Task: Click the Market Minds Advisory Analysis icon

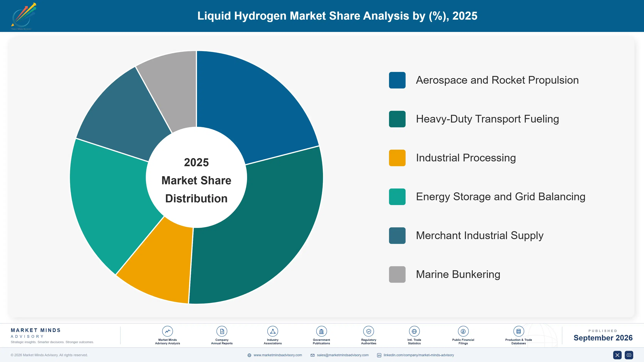Action: pos(167,331)
